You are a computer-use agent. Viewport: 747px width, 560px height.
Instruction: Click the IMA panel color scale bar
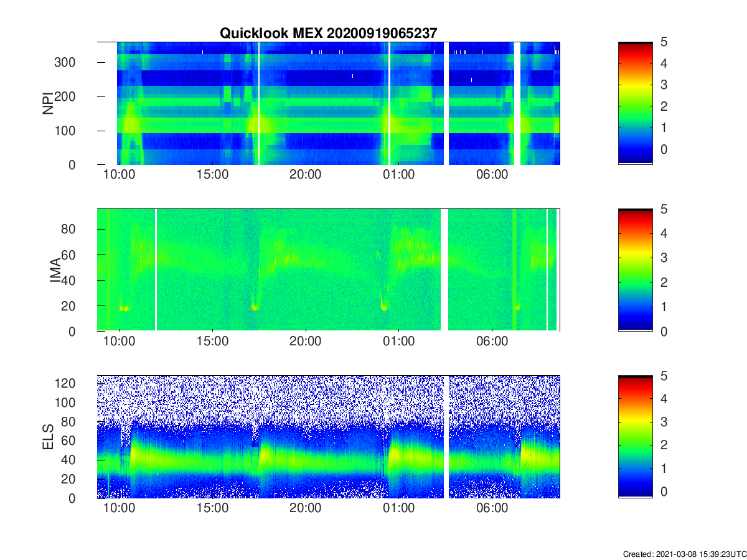[636, 270]
